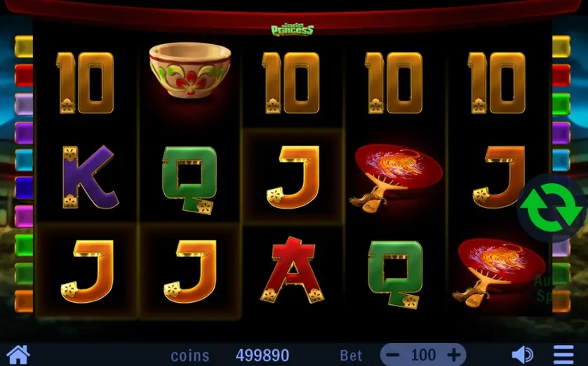
Task: Click the red A symbol
Action: (x=293, y=270)
